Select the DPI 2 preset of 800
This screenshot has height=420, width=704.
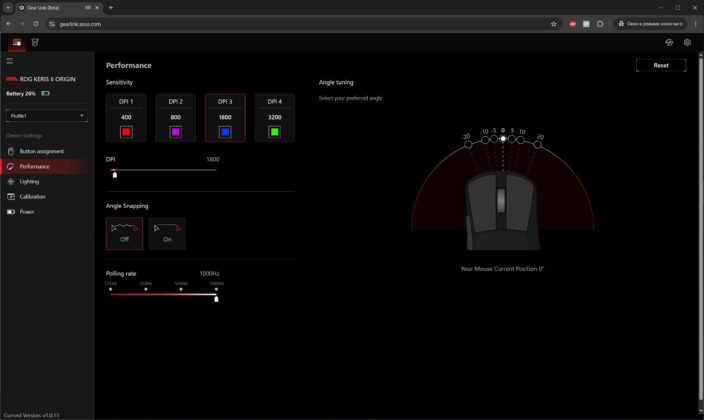pyautogui.click(x=176, y=118)
